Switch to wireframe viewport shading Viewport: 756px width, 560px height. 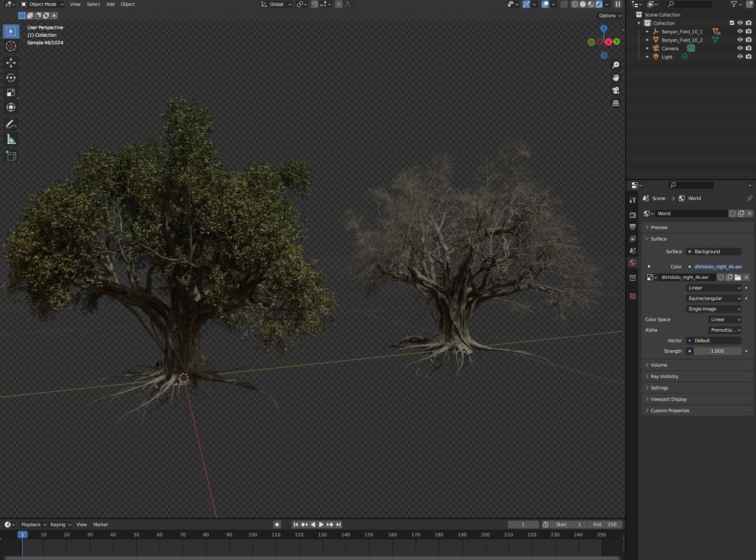click(575, 4)
